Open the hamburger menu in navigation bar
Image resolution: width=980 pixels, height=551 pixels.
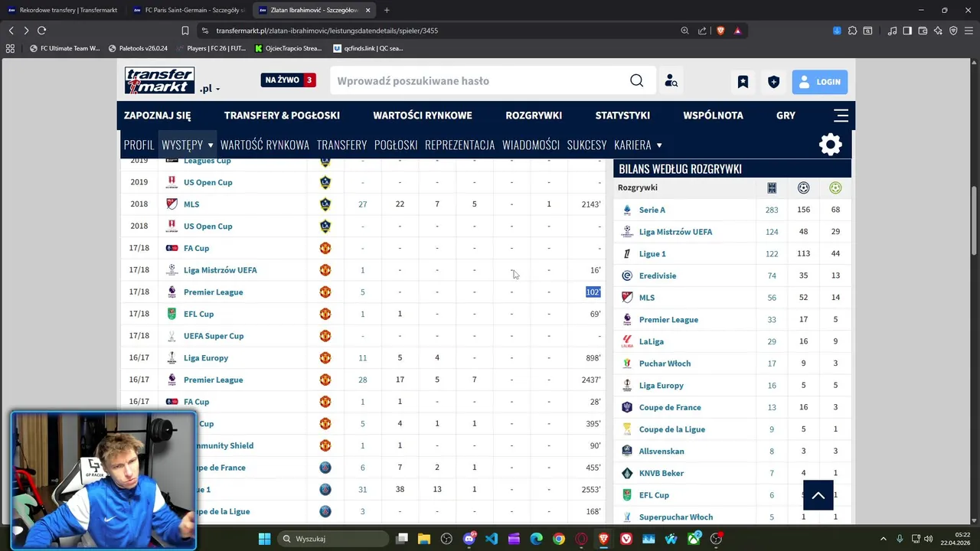tap(841, 116)
